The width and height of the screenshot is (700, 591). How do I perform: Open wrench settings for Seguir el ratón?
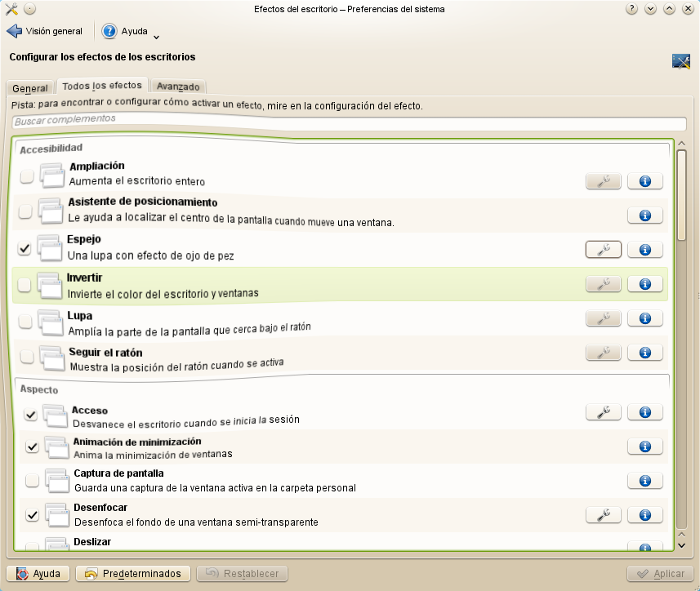point(603,353)
